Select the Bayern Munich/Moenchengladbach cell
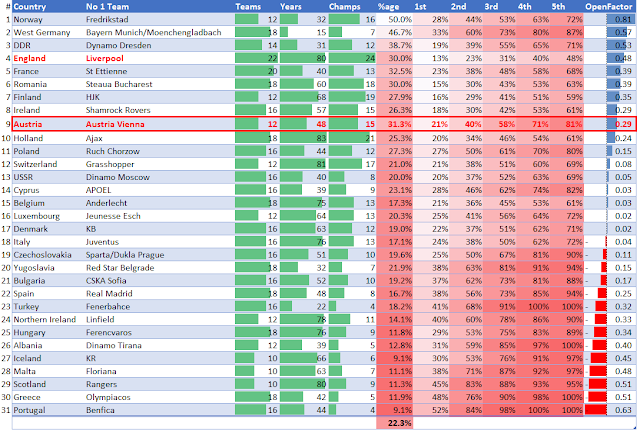640x433 pixels. click(153, 32)
